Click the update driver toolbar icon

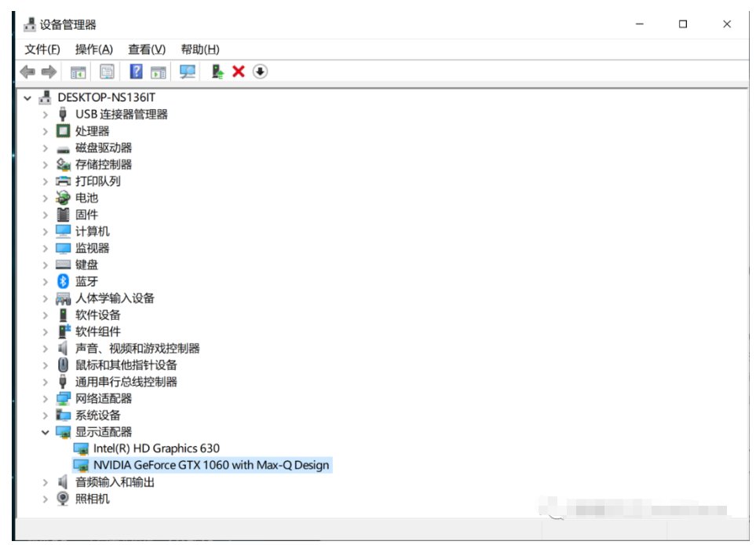click(x=217, y=71)
